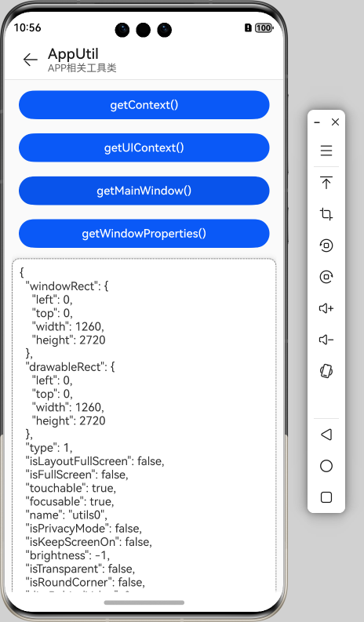Tap the getMainWindow() button

coord(144,191)
